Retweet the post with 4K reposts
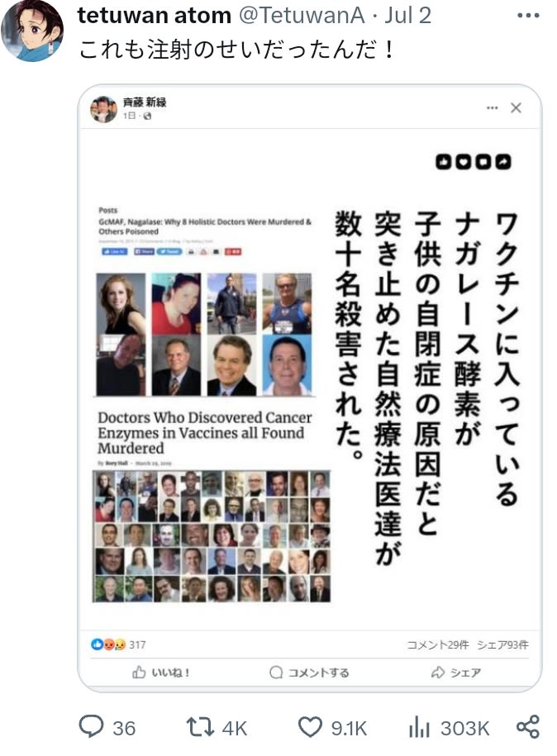The image size is (557, 756). (217, 727)
